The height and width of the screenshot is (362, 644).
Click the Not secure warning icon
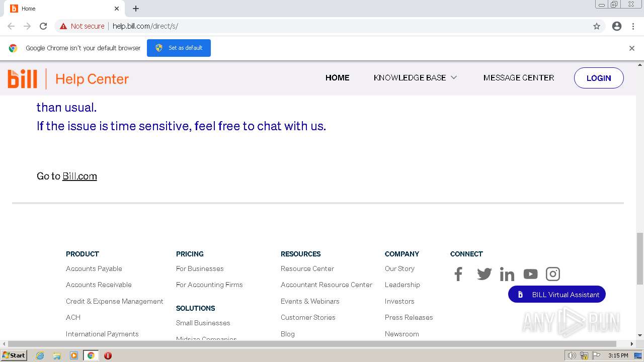click(x=63, y=26)
